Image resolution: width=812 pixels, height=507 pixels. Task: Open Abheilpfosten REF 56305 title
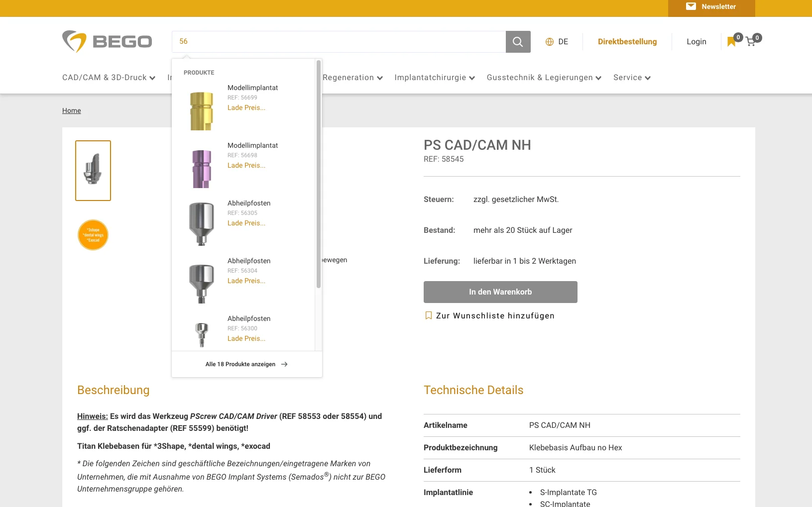coord(249,203)
